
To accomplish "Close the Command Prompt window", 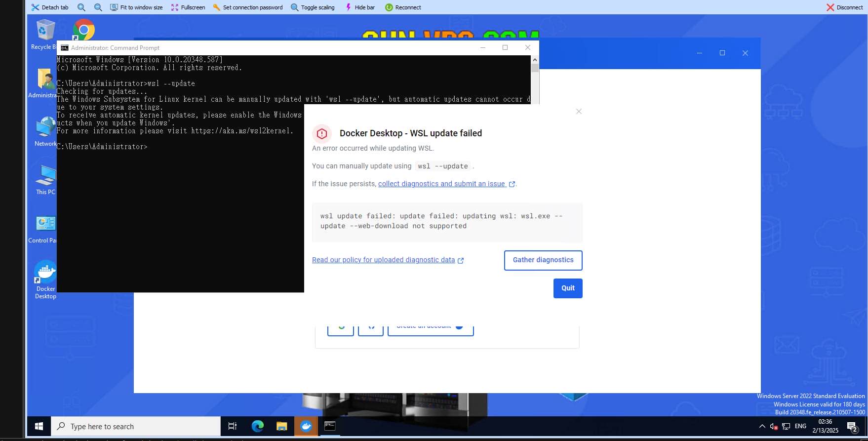I will 528,47.
